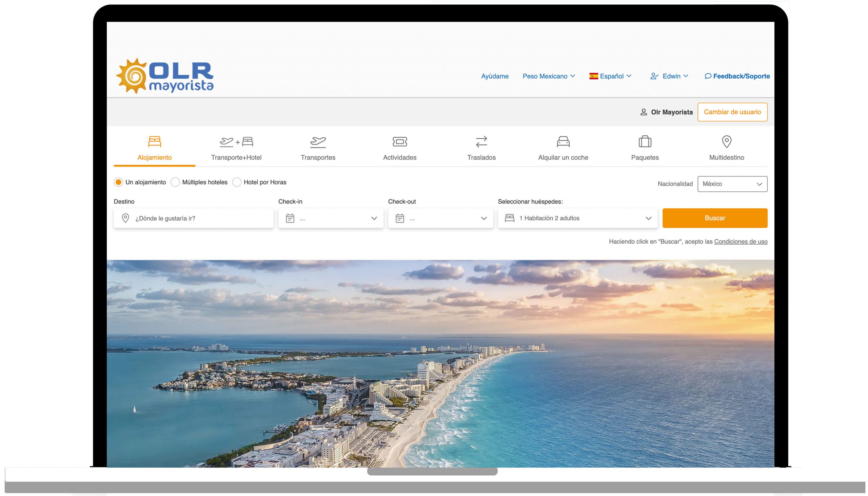Select the Un alojamiento radio option

pos(118,182)
